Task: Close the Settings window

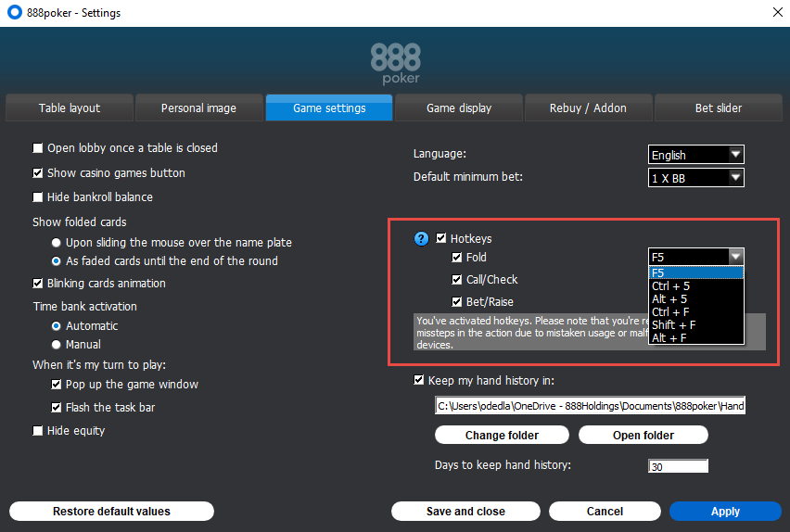Action: click(776, 13)
